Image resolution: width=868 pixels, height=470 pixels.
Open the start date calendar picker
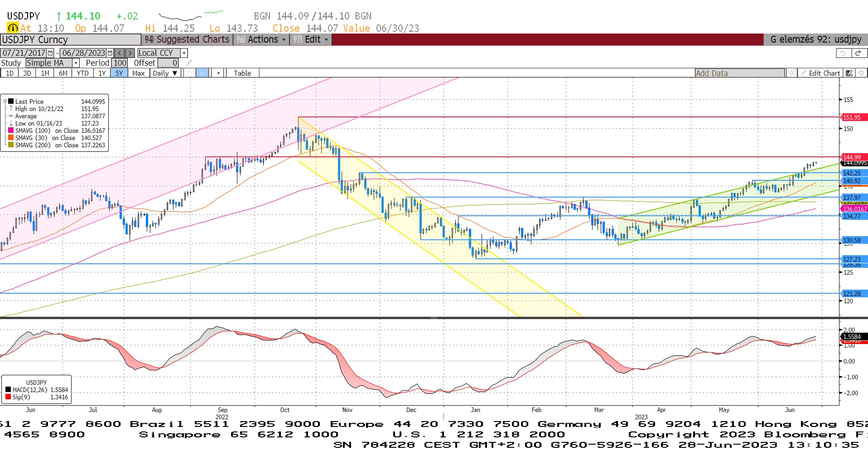(50, 53)
